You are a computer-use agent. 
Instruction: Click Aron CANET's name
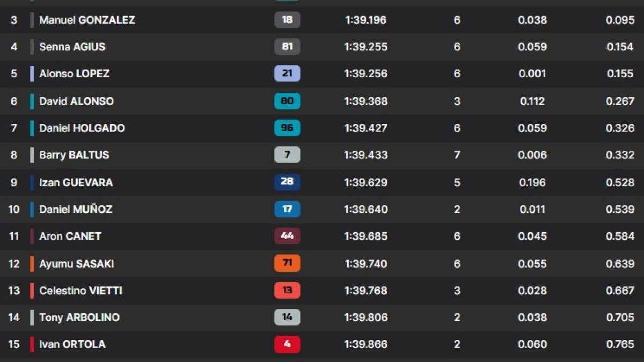tap(70, 236)
